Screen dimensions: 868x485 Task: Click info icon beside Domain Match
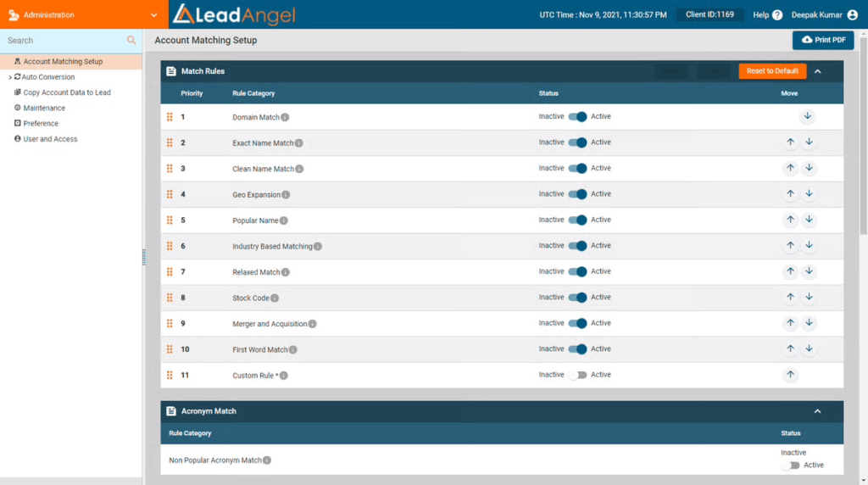tap(285, 117)
